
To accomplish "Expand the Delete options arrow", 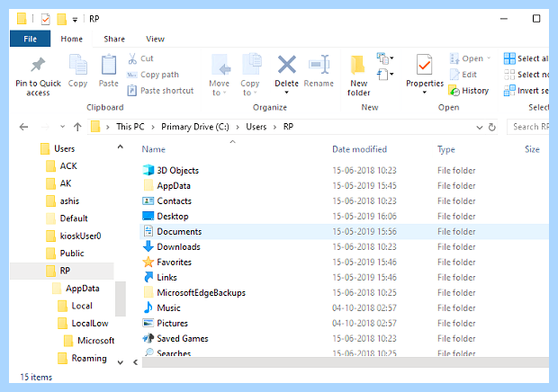I will click(x=286, y=93).
